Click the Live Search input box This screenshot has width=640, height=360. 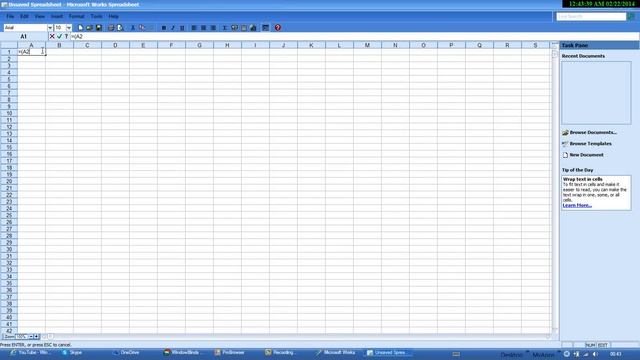(591, 16)
